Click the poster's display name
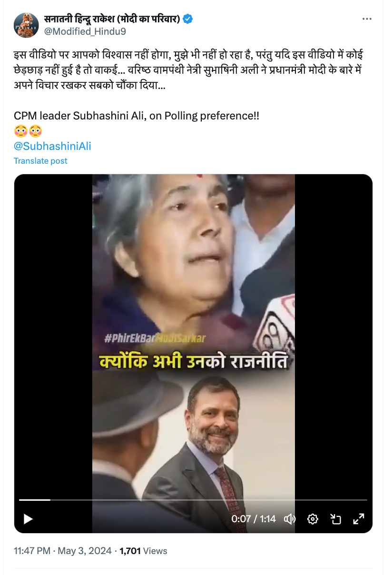 (x=112, y=19)
